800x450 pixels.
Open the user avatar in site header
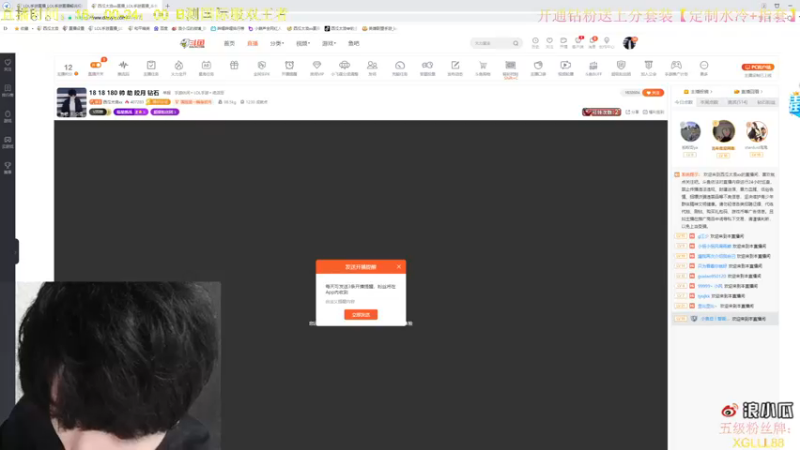point(630,43)
